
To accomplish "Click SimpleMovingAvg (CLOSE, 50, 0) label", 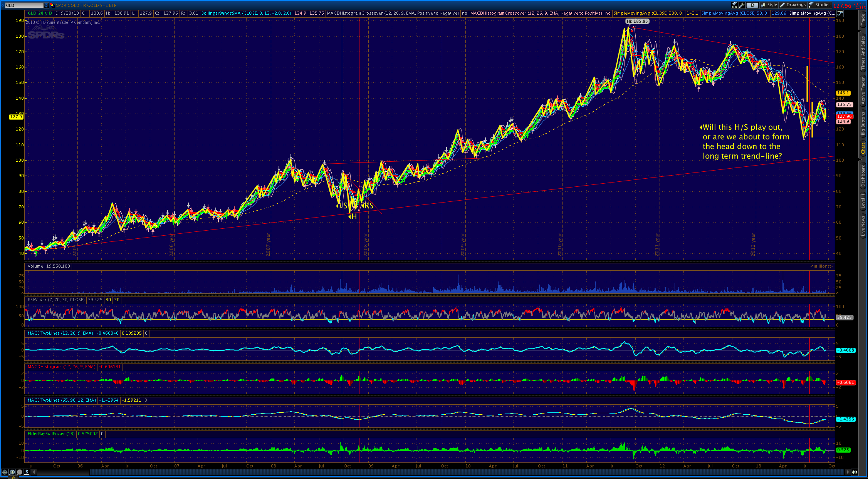I will [x=735, y=13].
